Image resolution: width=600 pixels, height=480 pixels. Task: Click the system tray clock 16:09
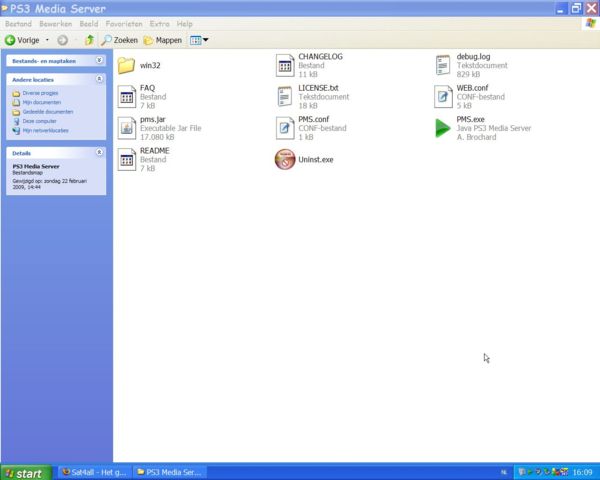pos(582,473)
